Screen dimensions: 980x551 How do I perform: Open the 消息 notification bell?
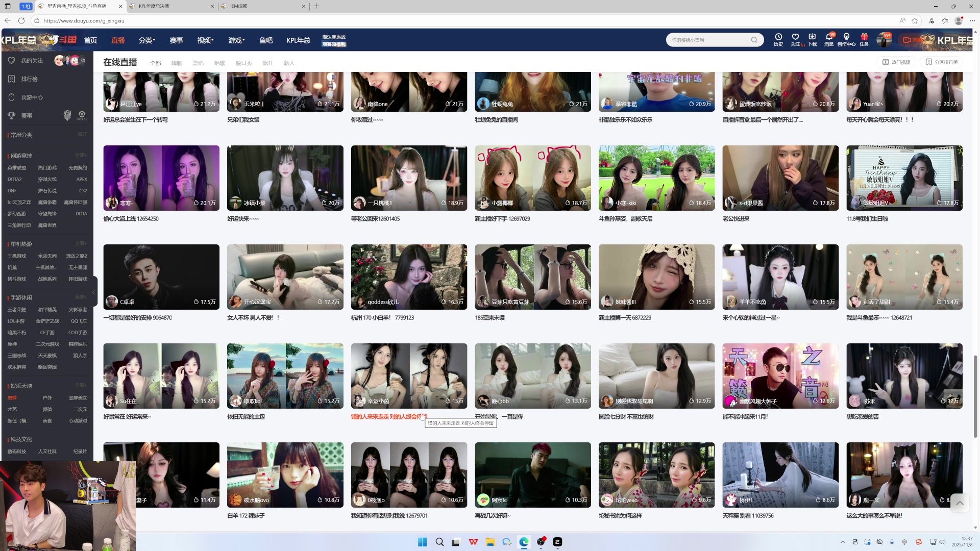click(x=829, y=37)
